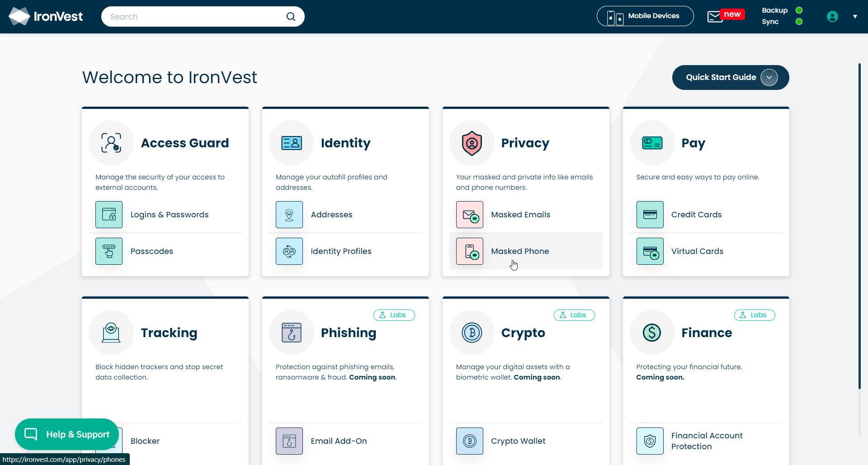Image resolution: width=868 pixels, height=465 pixels.
Task: Click the Tracking card icon
Action: (111, 333)
